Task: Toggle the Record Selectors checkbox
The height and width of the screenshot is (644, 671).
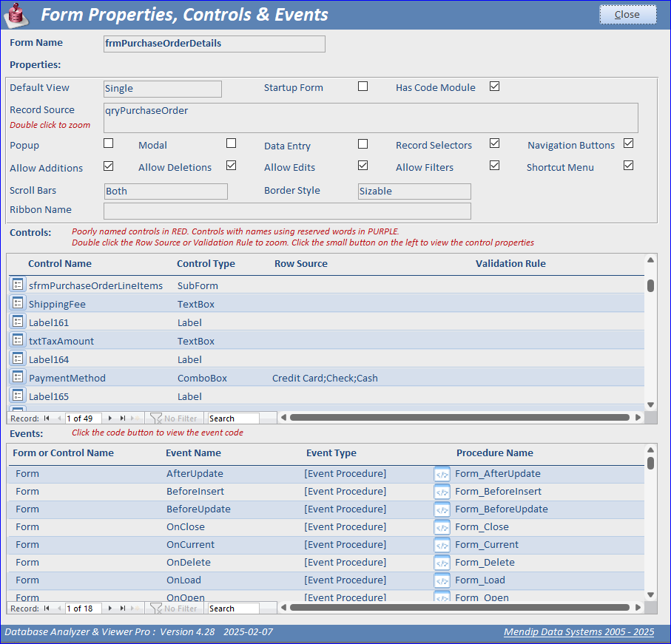Action: click(x=494, y=143)
